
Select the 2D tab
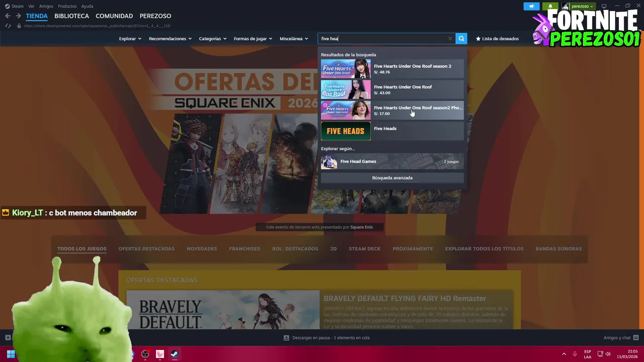click(x=334, y=249)
